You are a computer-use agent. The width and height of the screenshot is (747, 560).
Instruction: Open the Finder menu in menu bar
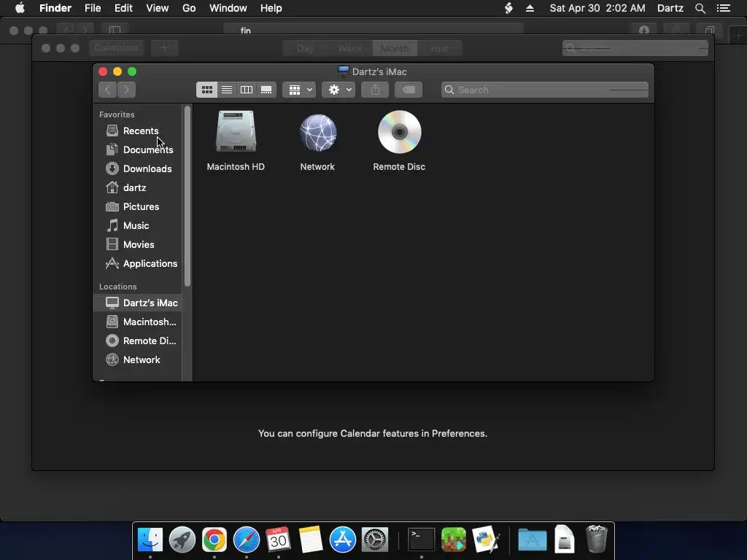pos(55,8)
